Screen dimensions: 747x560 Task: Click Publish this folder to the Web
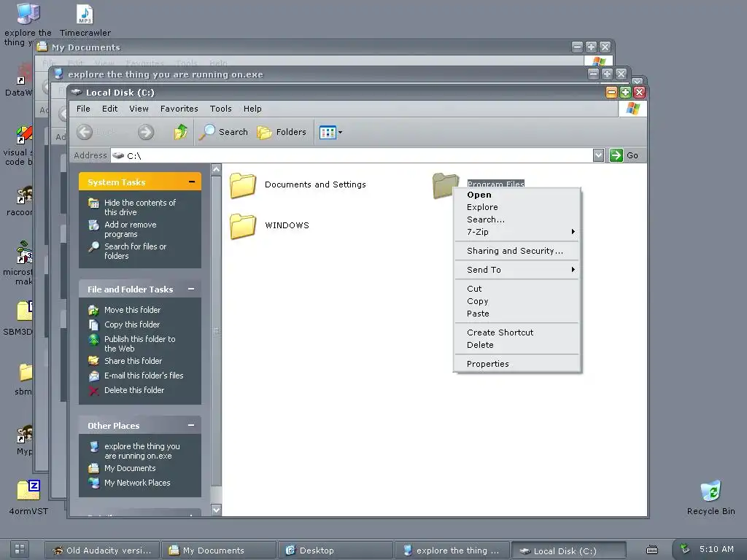tap(139, 344)
